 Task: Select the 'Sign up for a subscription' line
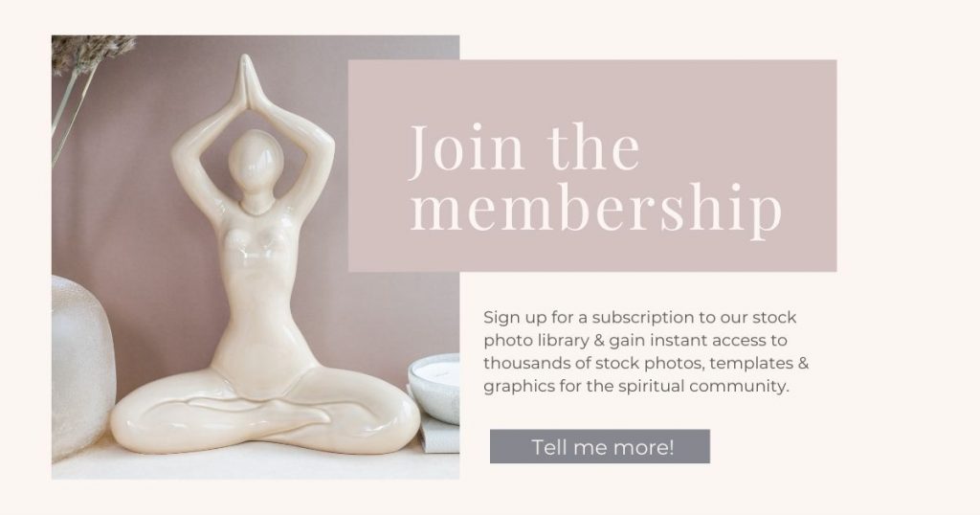[640, 318]
